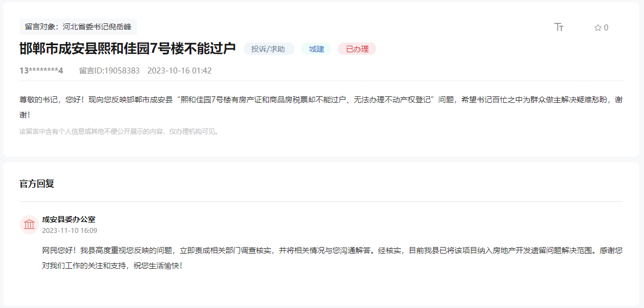Image resolution: width=644 pixels, height=308 pixels.
Task: Click the font size adjustment icon
Action: pos(559,28)
